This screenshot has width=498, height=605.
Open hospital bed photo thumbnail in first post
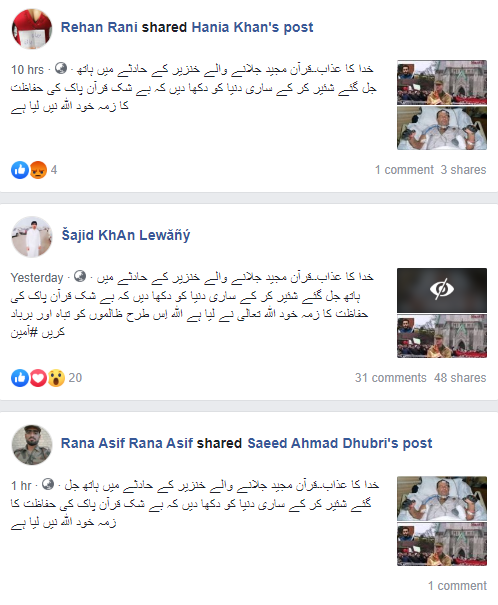pos(442,128)
